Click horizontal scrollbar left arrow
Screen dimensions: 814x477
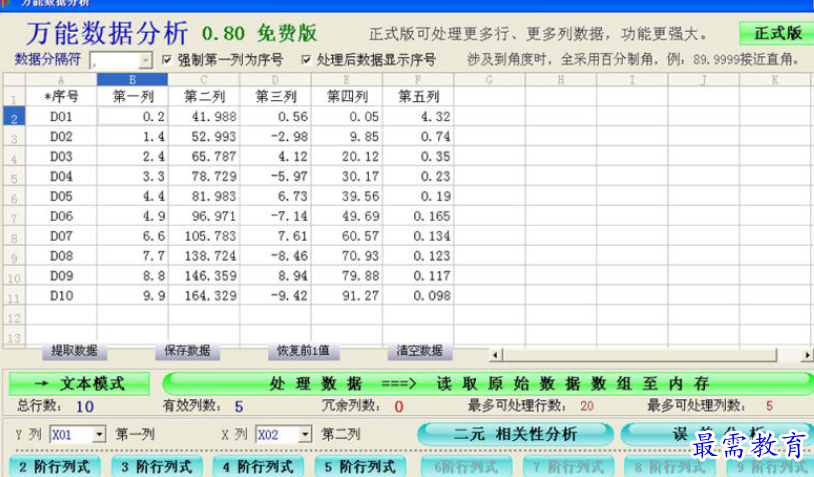pos(495,355)
